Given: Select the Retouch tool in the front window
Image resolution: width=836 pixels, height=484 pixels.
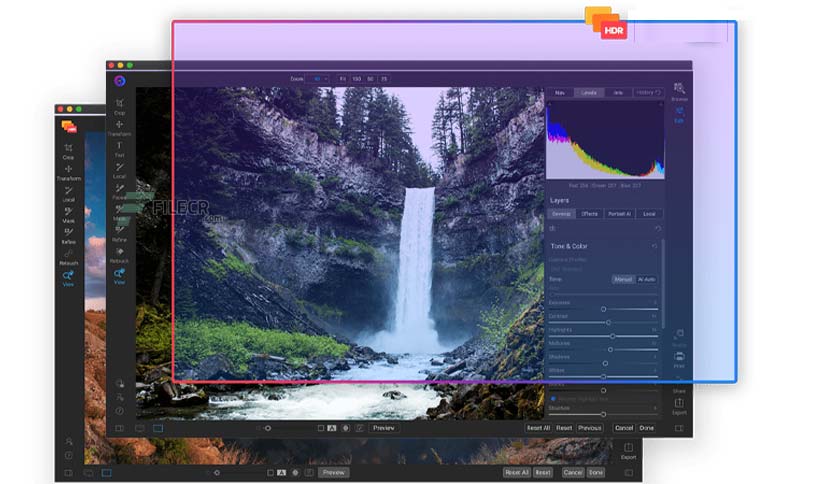Looking at the screenshot, I should click(119, 255).
